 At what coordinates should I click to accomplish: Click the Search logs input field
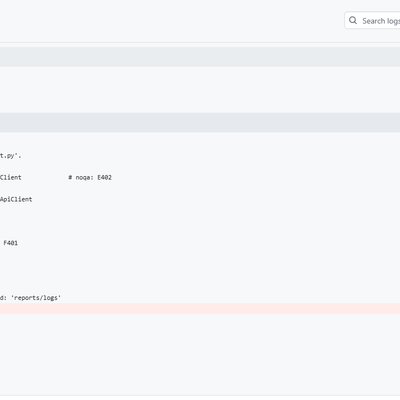(x=373, y=21)
